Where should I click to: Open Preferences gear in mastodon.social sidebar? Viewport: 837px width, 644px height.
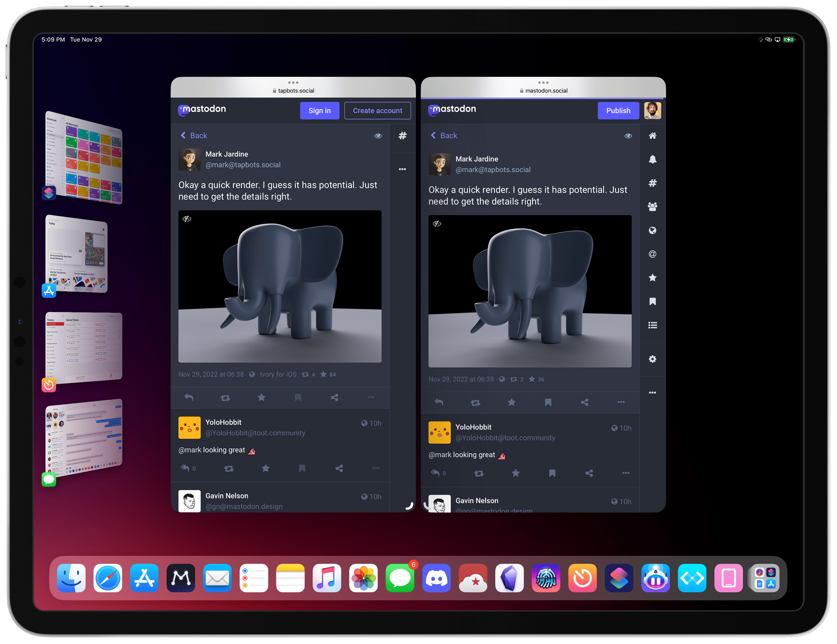652,359
